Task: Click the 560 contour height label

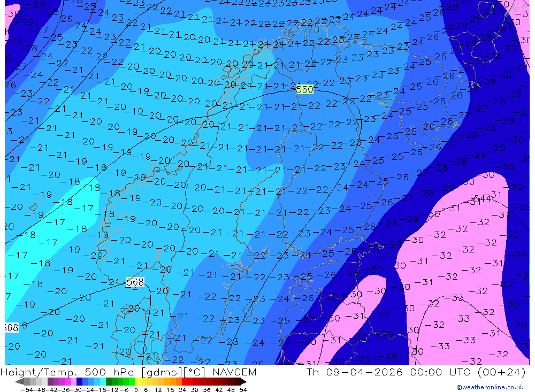Action: [305, 89]
